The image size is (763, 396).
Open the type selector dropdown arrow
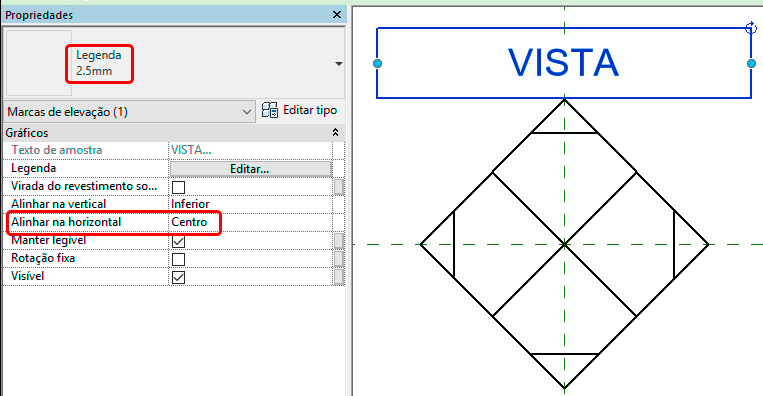[339, 64]
